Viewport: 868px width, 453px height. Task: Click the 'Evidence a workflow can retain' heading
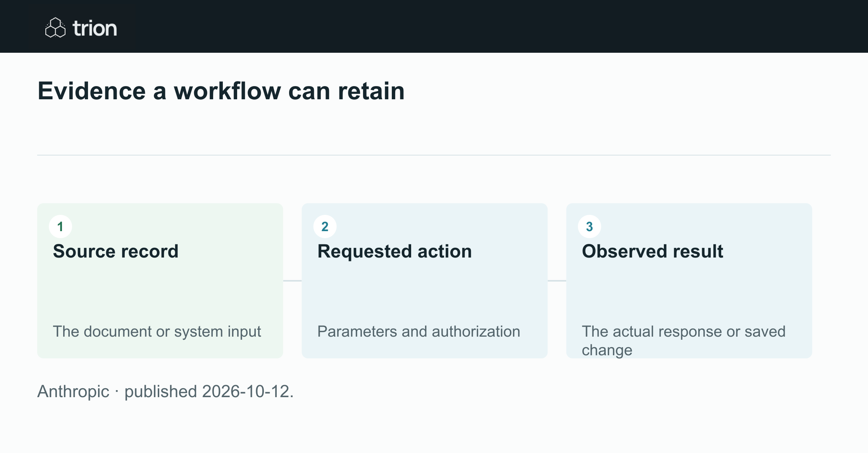click(221, 91)
